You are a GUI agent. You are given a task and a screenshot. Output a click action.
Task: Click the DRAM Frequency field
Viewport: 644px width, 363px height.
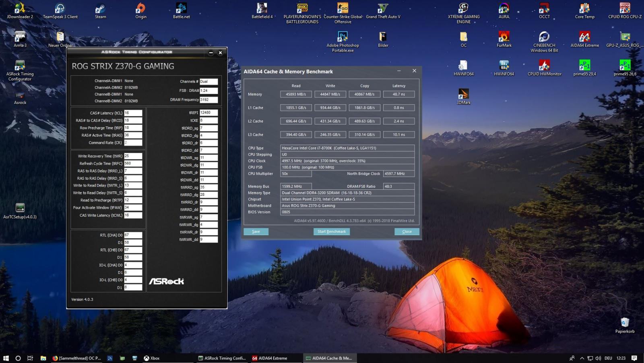click(x=209, y=100)
